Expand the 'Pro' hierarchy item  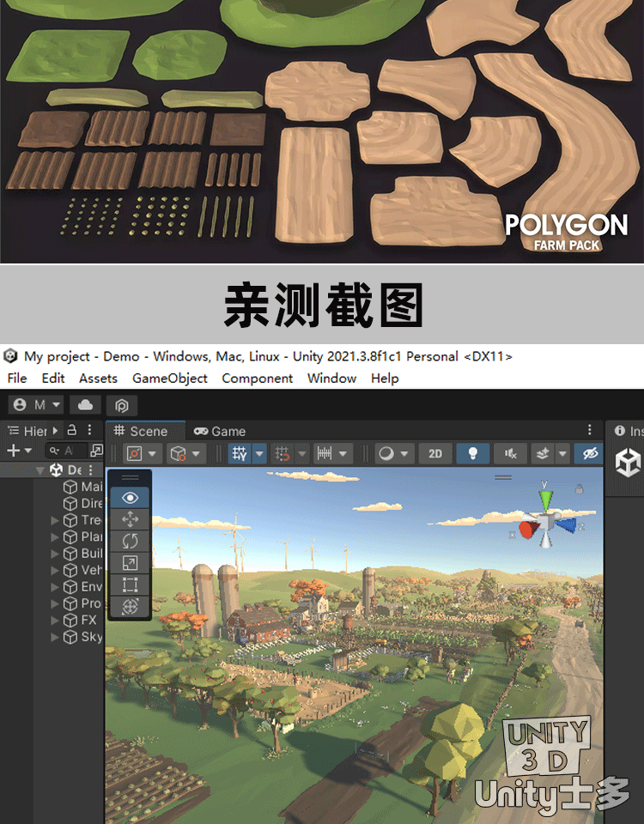coord(54,603)
